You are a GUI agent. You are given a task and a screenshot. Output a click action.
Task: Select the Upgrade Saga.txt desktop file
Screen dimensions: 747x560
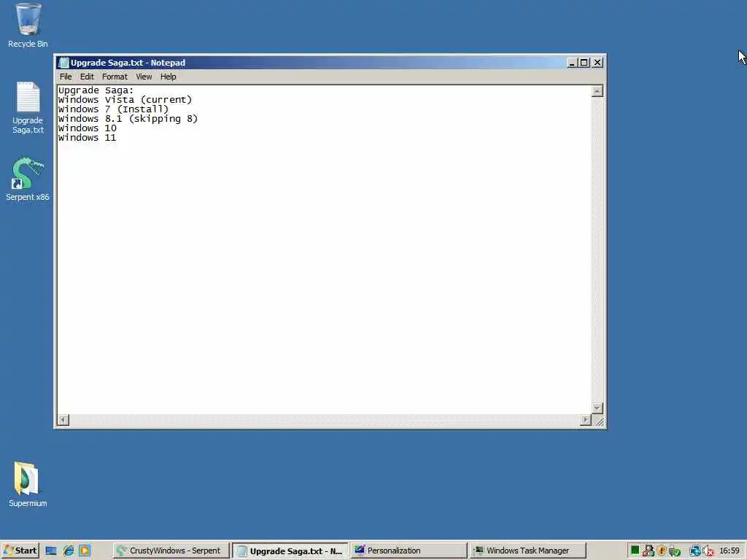(28, 108)
